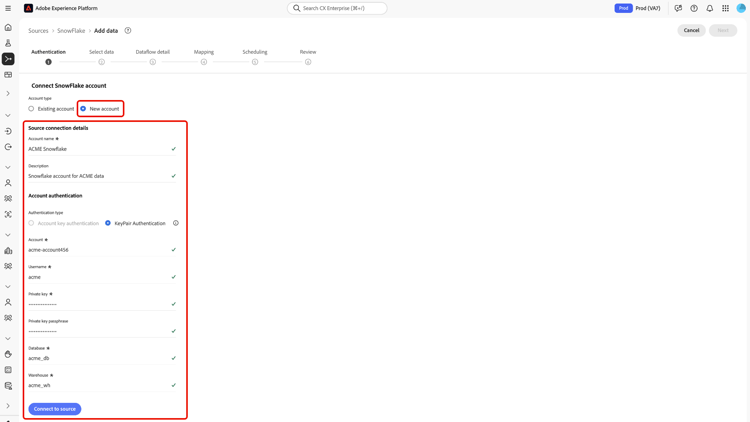
Task: Open the SnowFlake breadcrumb link
Action: [71, 31]
